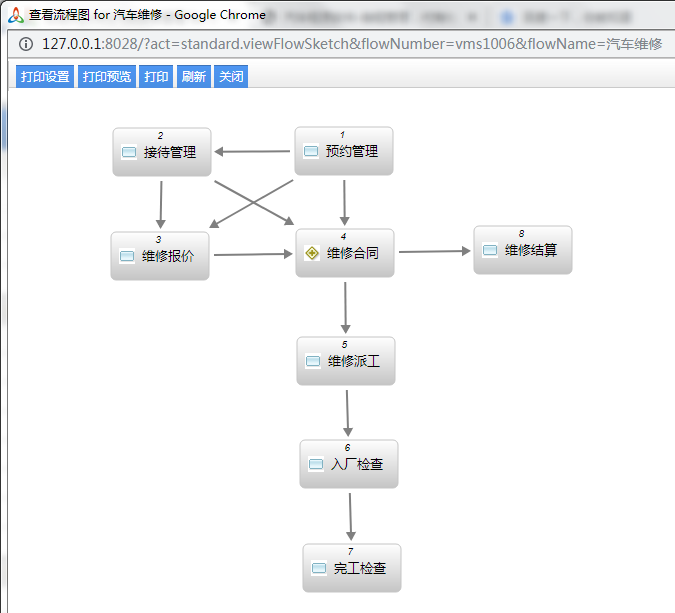Screen dimensions: 675x613
Task: Click the 维修报价 node icon
Action: point(127,256)
